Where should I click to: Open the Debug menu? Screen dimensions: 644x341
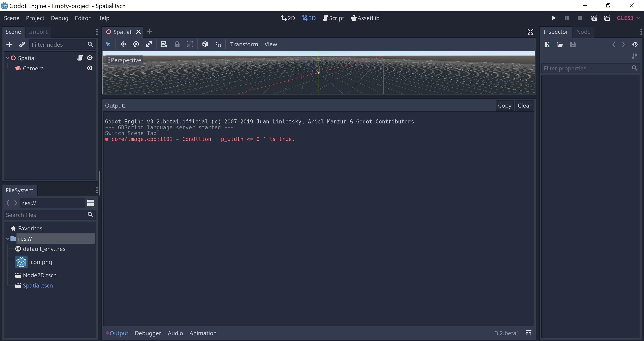(x=60, y=18)
